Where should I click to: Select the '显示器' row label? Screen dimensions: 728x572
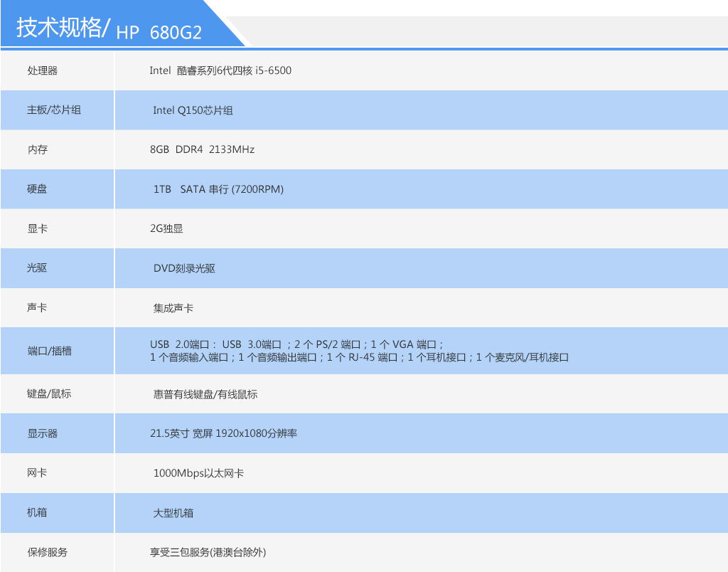tap(42, 433)
